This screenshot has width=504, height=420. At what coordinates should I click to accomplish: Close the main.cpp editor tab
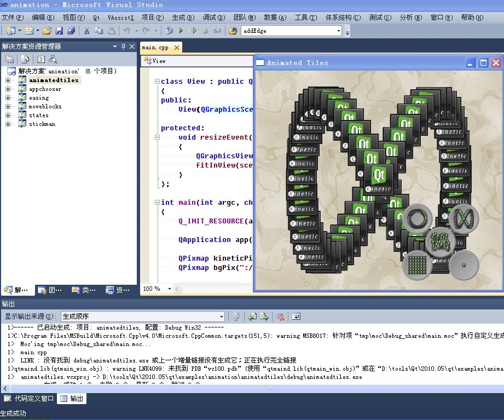[176, 48]
